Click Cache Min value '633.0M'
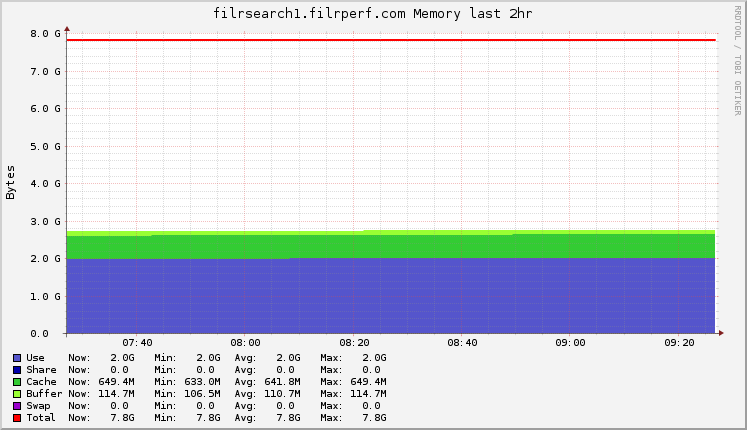Screen dimensions: 747x430 coord(202,382)
